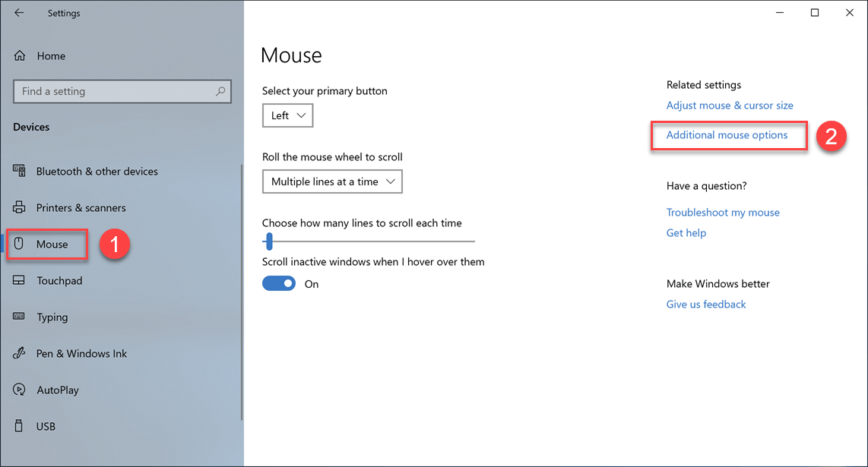The width and height of the screenshot is (868, 467).
Task: Click the Settings window title text
Action: click(x=64, y=13)
